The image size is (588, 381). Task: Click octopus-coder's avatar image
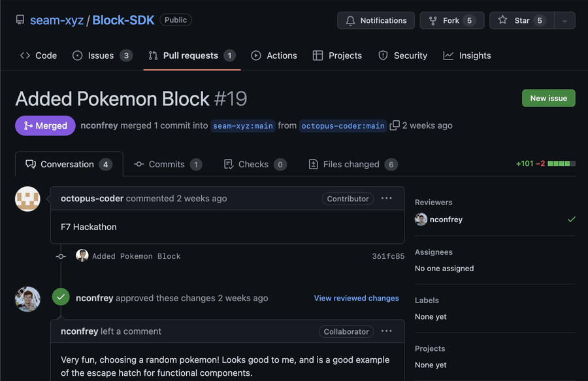(27, 199)
